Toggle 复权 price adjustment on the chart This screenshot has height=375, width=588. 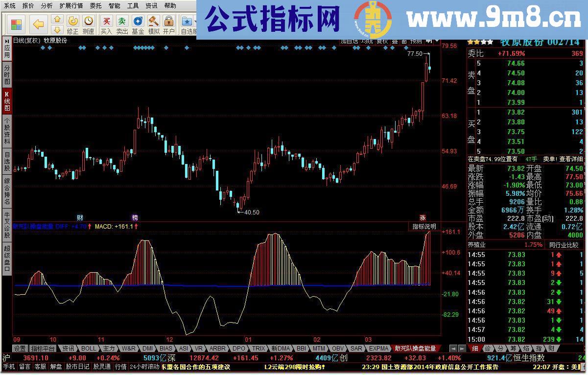point(381,41)
